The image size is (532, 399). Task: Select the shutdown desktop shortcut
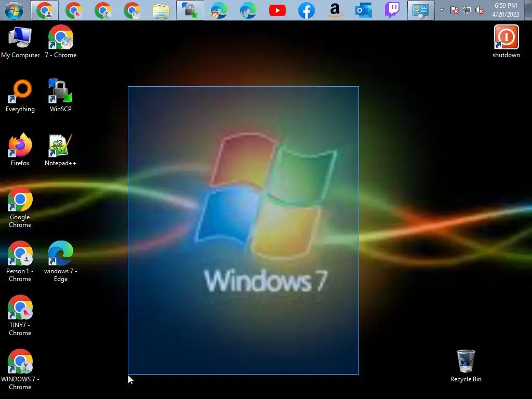(x=506, y=42)
